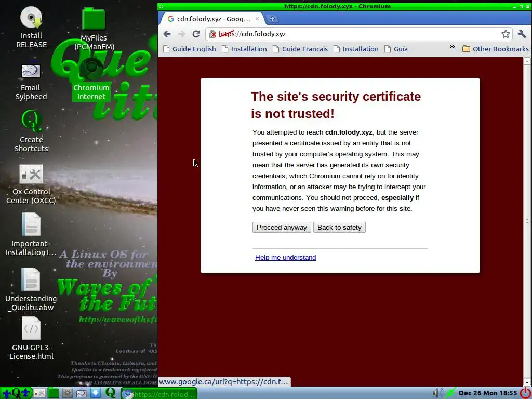Image resolution: width=532 pixels, height=399 pixels.
Task: Click the green network connection tray icon
Action: (x=450, y=393)
